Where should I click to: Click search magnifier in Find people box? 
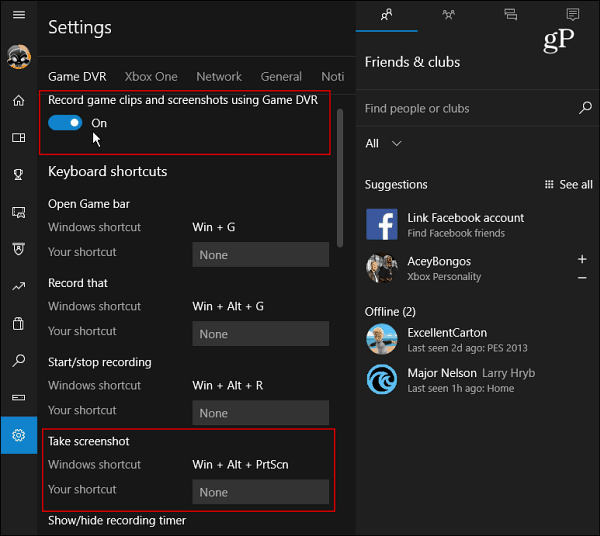point(585,108)
